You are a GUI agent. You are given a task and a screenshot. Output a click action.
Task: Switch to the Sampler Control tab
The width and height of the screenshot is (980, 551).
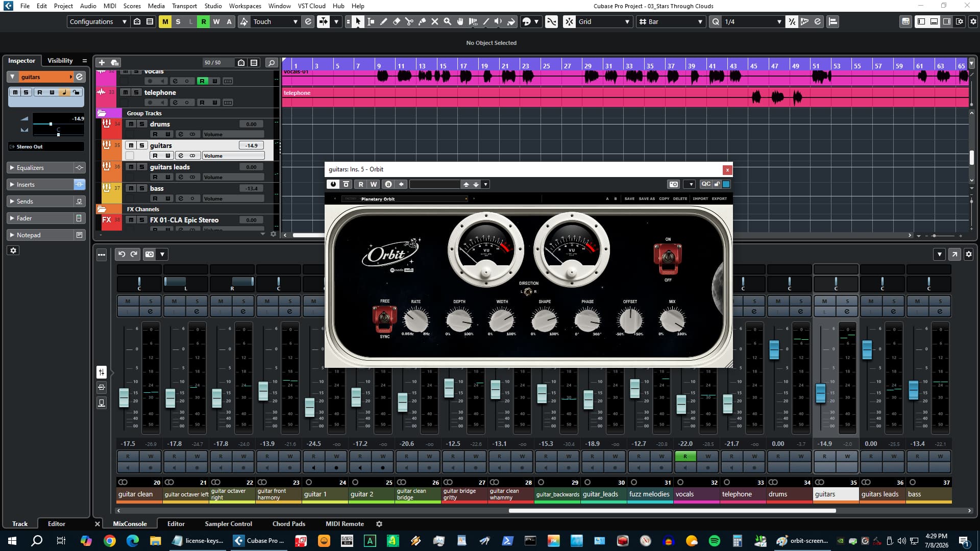(x=228, y=523)
